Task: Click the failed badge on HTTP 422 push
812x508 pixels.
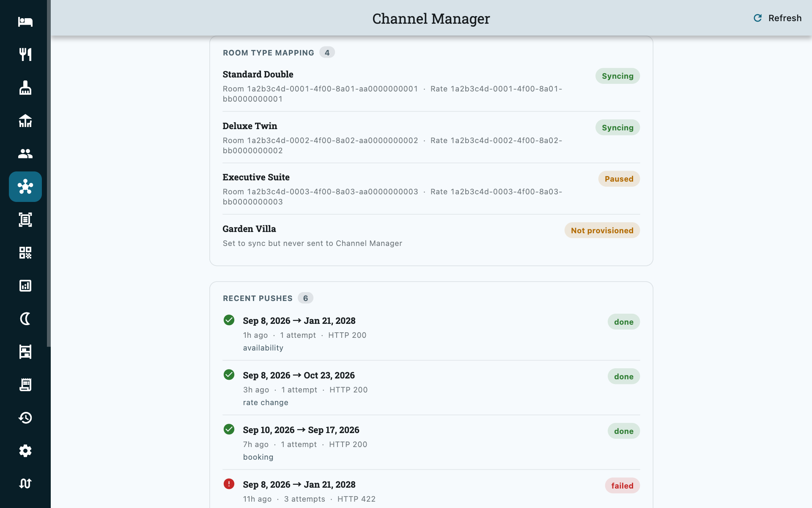Action: click(622, 486)
